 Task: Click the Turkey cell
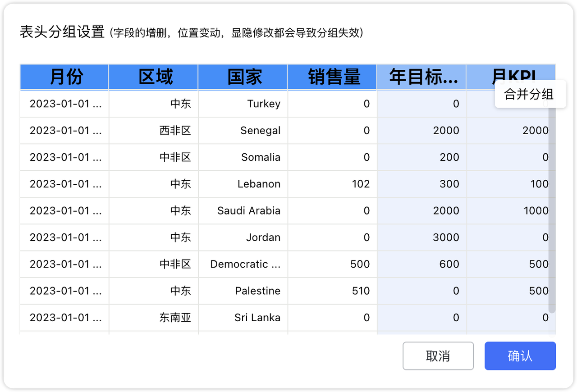tap(243, 104)
